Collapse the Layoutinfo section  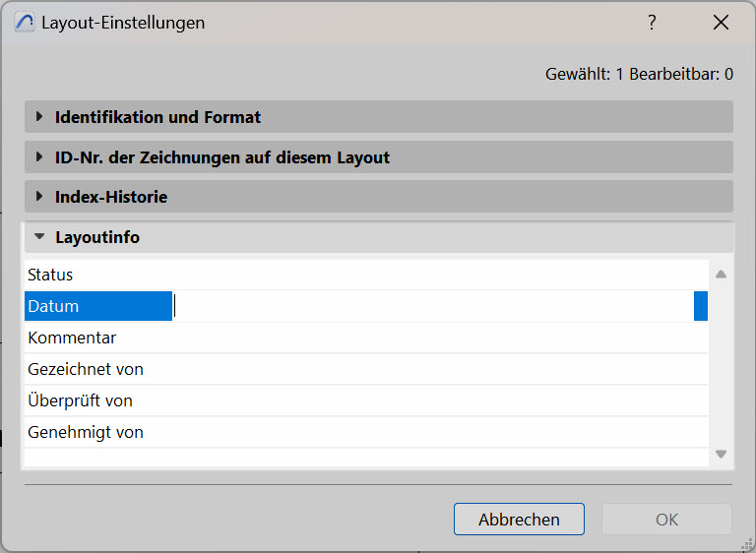tap(378, 237)
